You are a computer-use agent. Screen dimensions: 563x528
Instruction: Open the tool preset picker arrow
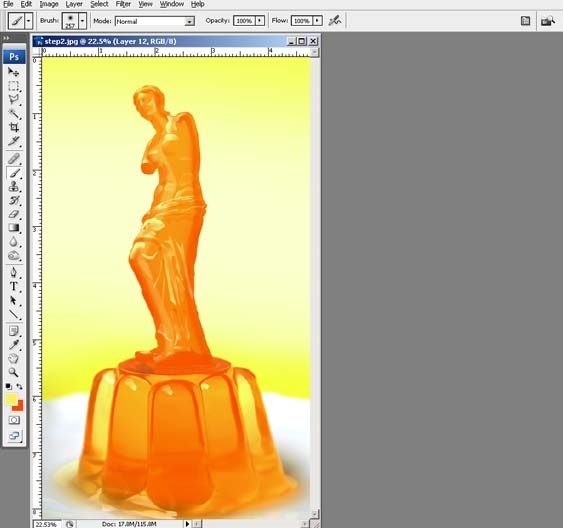click(x=28, y=21)
